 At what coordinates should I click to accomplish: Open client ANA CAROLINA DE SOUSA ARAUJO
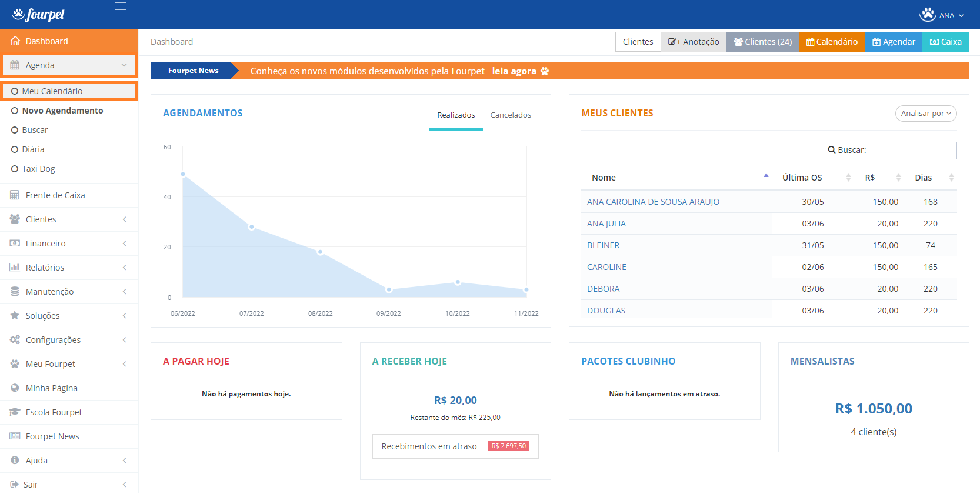point(653,202)
